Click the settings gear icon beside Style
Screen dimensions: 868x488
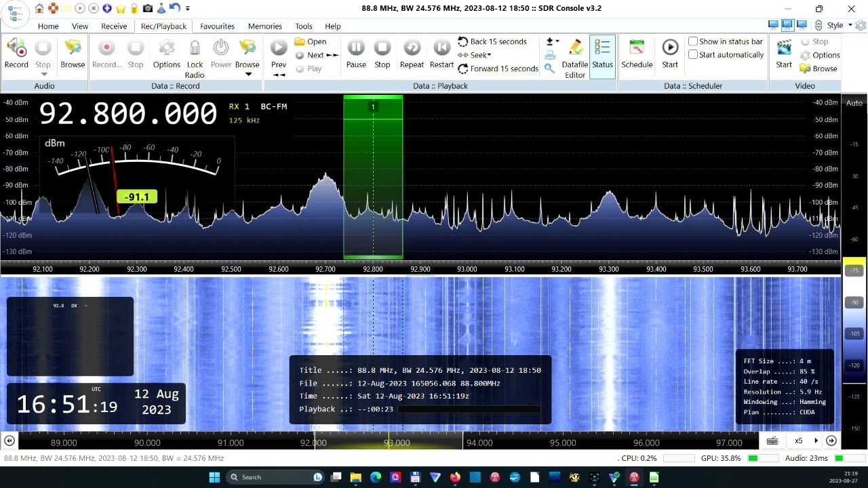point(861,26)
